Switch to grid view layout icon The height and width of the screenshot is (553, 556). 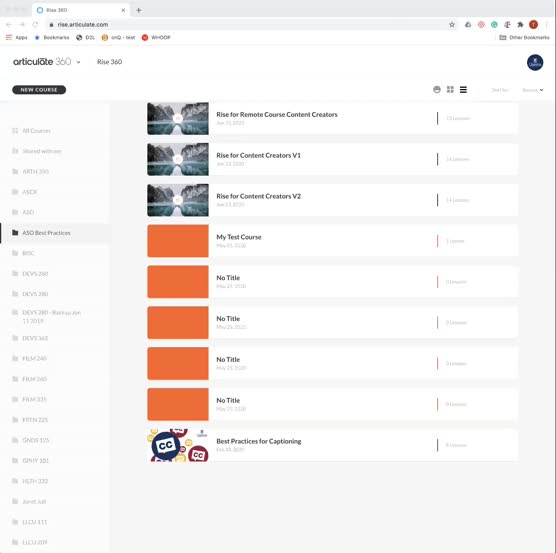click(450, 89)
